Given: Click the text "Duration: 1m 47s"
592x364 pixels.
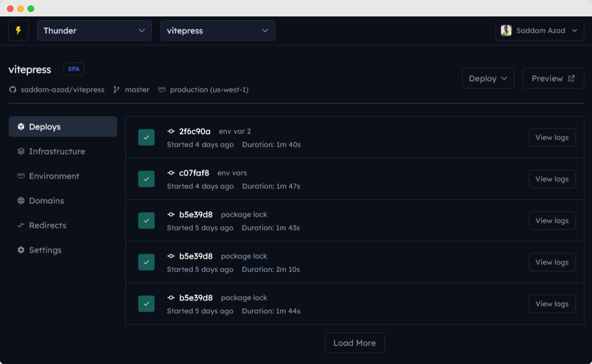Looking at the screenshot, I should 271,186.
